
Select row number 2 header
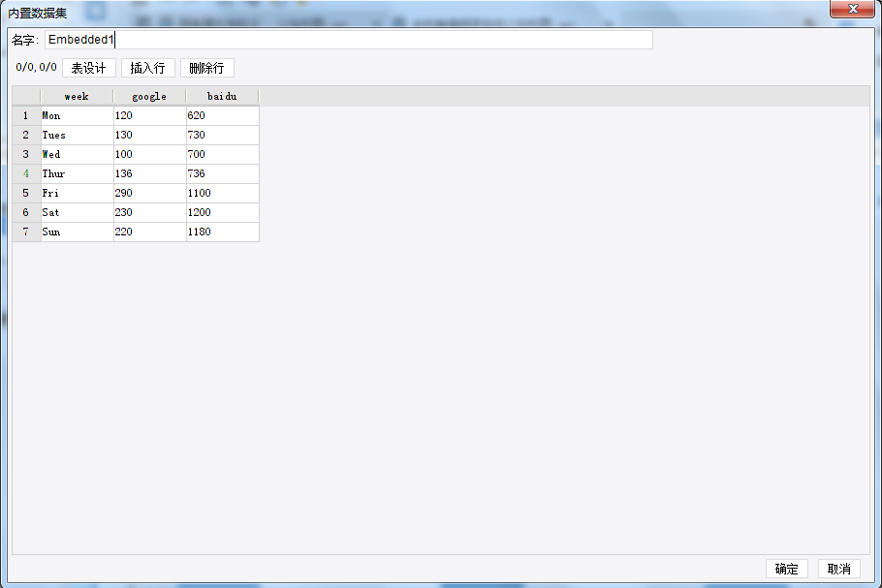26,135
